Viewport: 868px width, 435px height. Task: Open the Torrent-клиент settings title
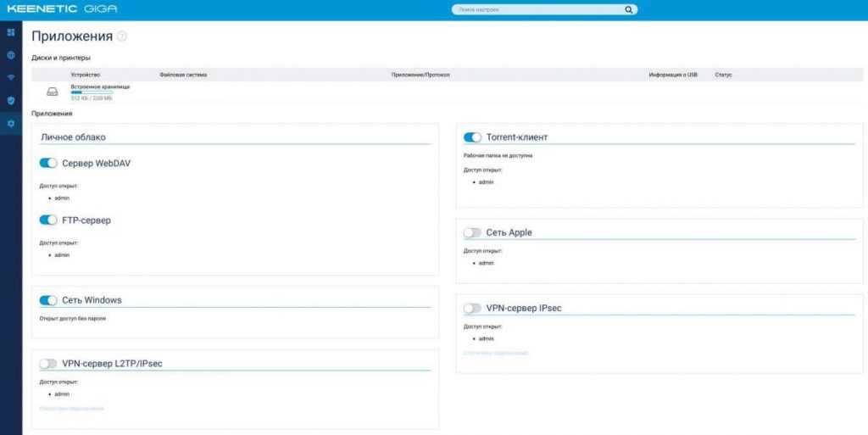coord(517,137)
